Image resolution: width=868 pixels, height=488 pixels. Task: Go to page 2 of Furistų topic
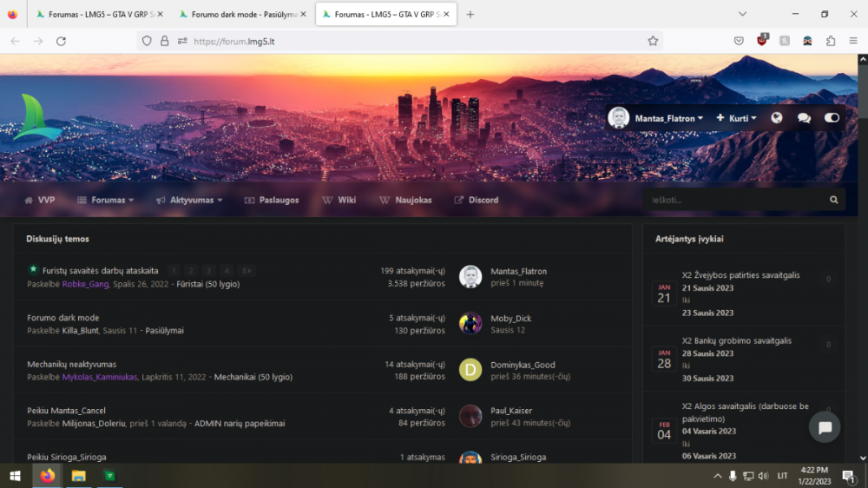[x=191, y=271]
